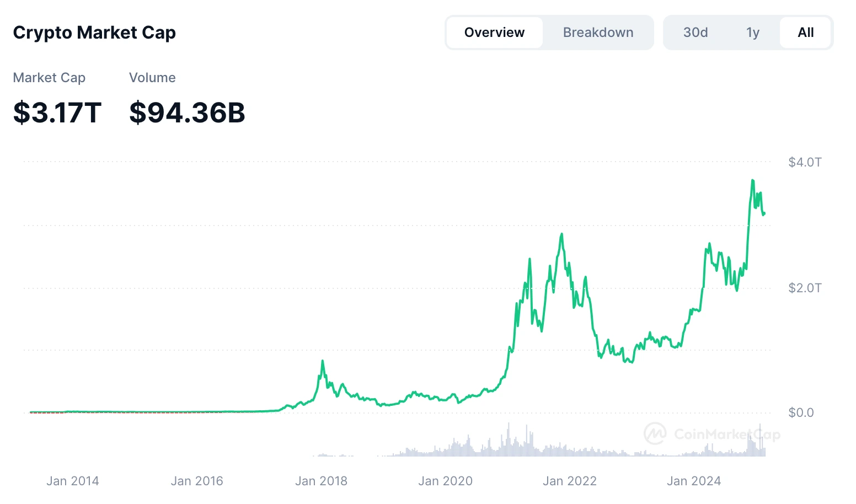Click the $4.0T y-axis label
Screen dimensions: 856x504
pos(805,162)
